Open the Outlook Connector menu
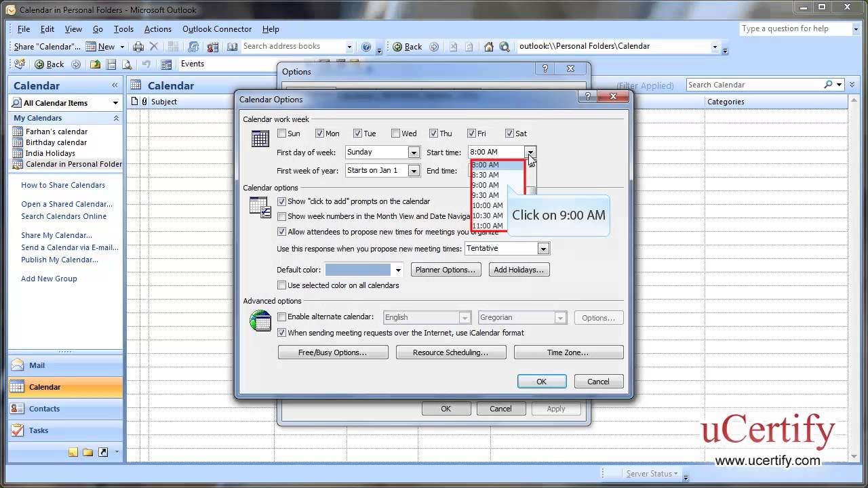 point(217,29)
